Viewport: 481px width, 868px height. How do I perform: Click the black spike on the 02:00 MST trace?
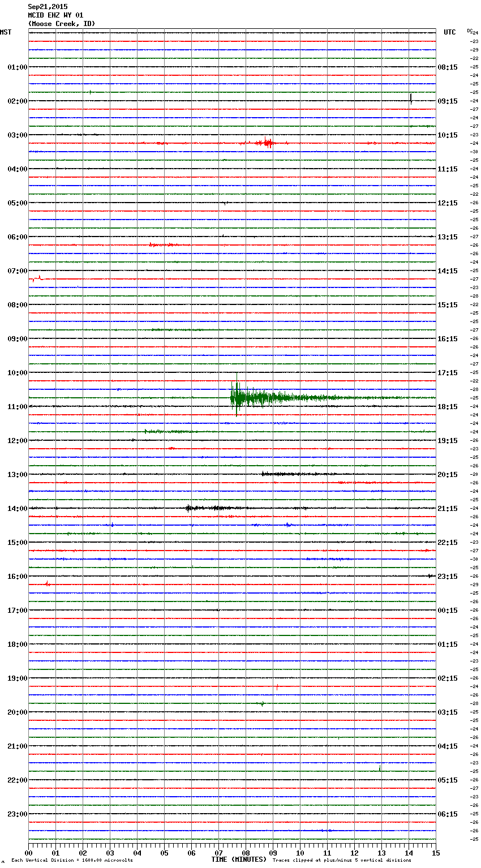(411, 99)
